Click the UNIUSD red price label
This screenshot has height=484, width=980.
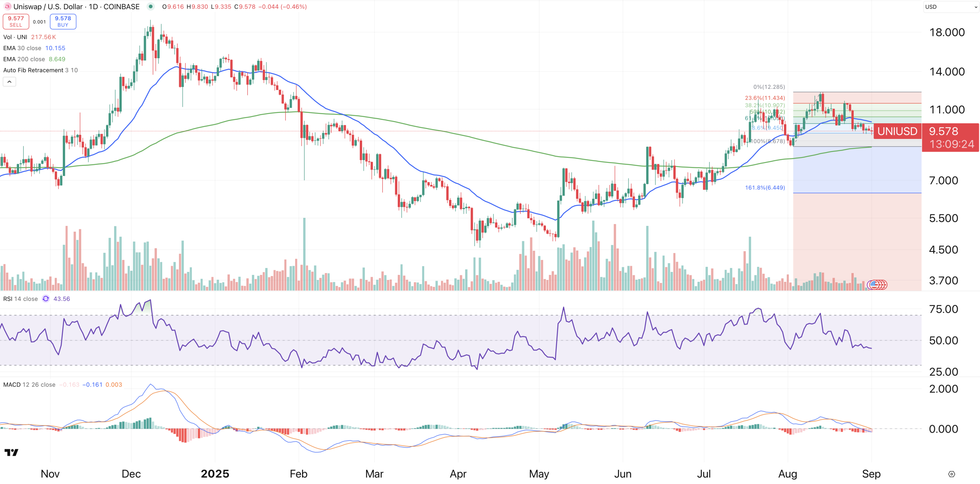pyautogui.click(x=897, y=131)
